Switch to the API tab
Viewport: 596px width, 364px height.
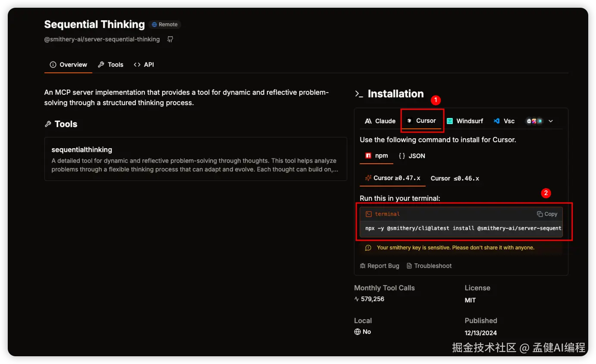tap(144, 65)
